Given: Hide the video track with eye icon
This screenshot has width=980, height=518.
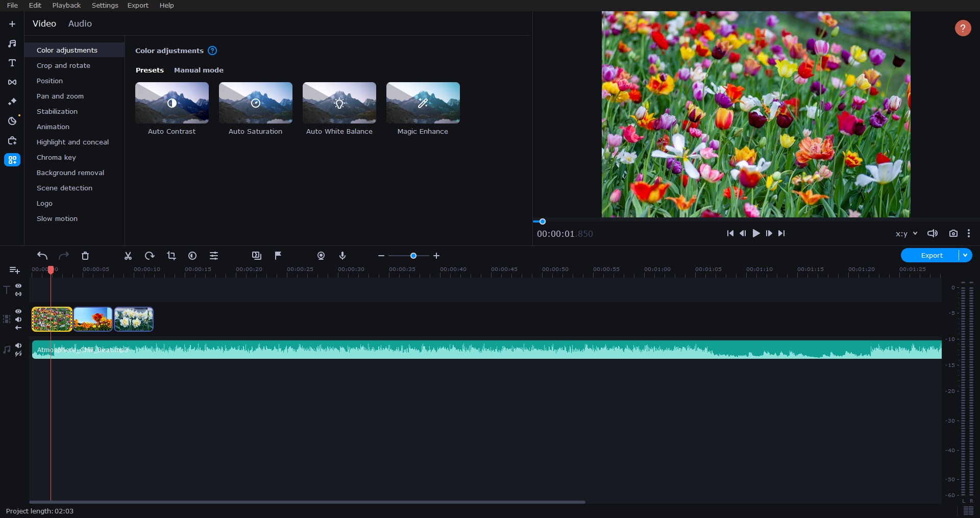Looking at the screenshot, I should (18, 311).
